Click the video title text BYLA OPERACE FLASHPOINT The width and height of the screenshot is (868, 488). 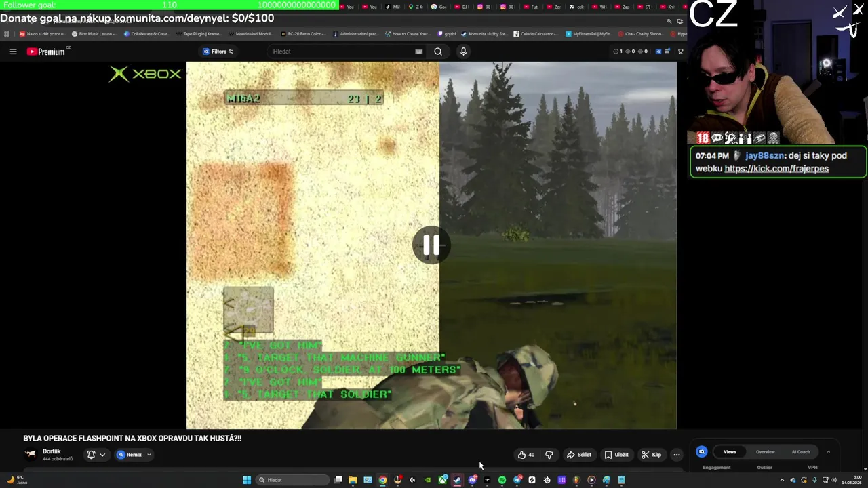pos(132,439)
